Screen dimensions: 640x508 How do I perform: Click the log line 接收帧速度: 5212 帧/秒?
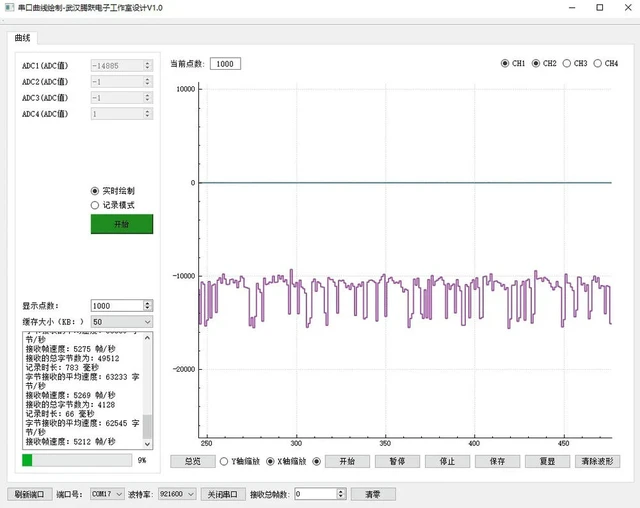point(70,441)
